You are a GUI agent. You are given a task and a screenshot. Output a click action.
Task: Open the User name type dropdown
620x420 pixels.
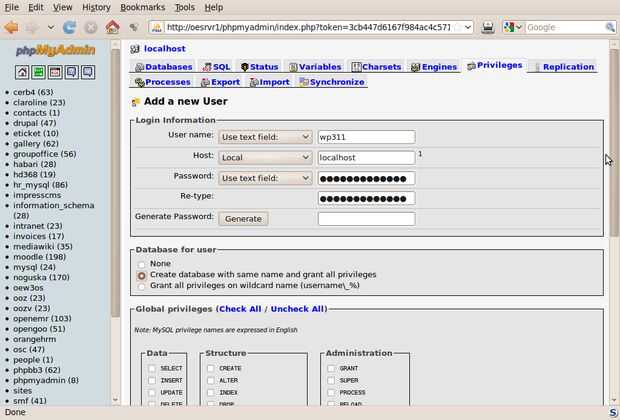265,137
